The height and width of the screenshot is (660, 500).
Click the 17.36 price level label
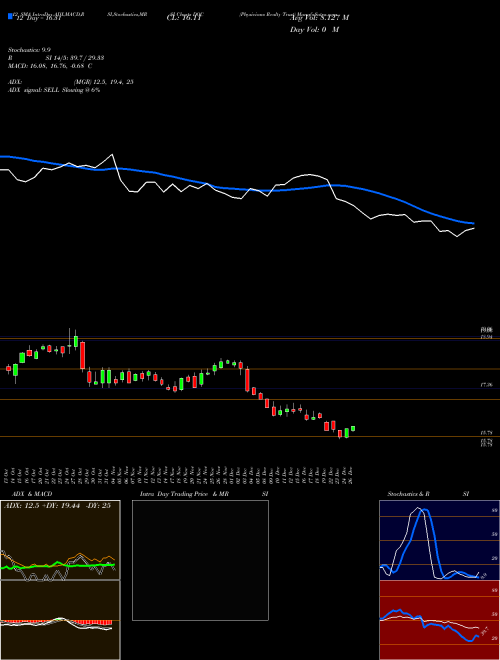[486, 385]
